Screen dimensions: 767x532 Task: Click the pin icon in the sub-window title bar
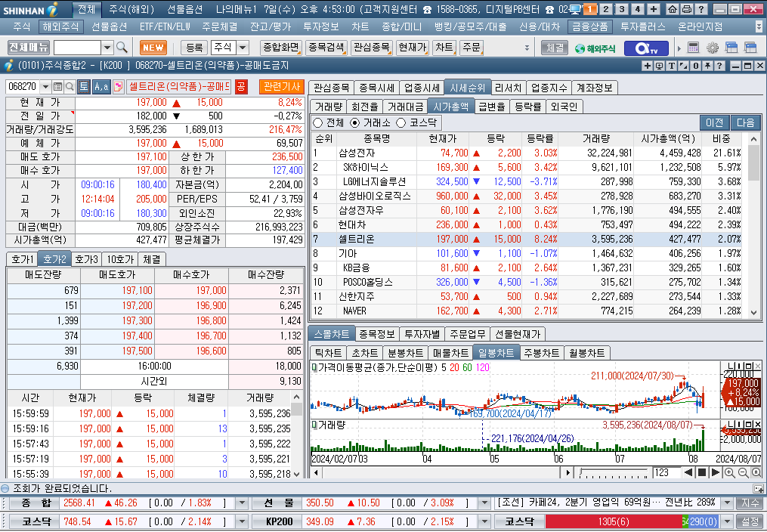707,66
